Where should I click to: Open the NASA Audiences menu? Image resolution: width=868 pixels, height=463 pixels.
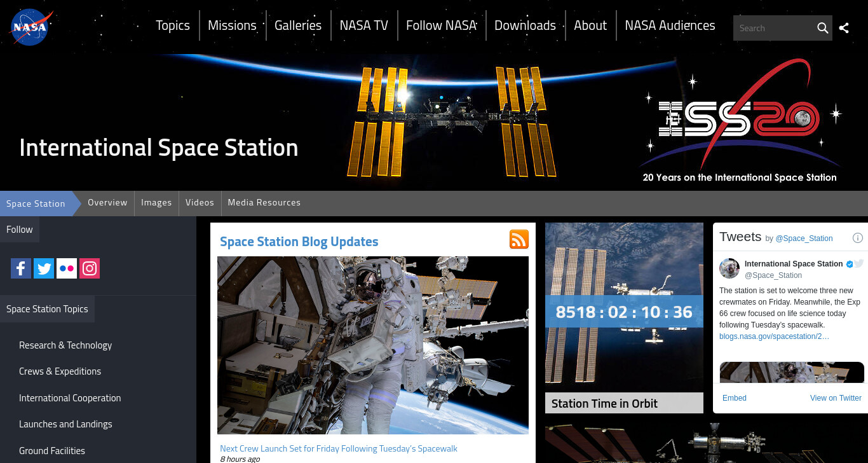click(x=670, y=25)
